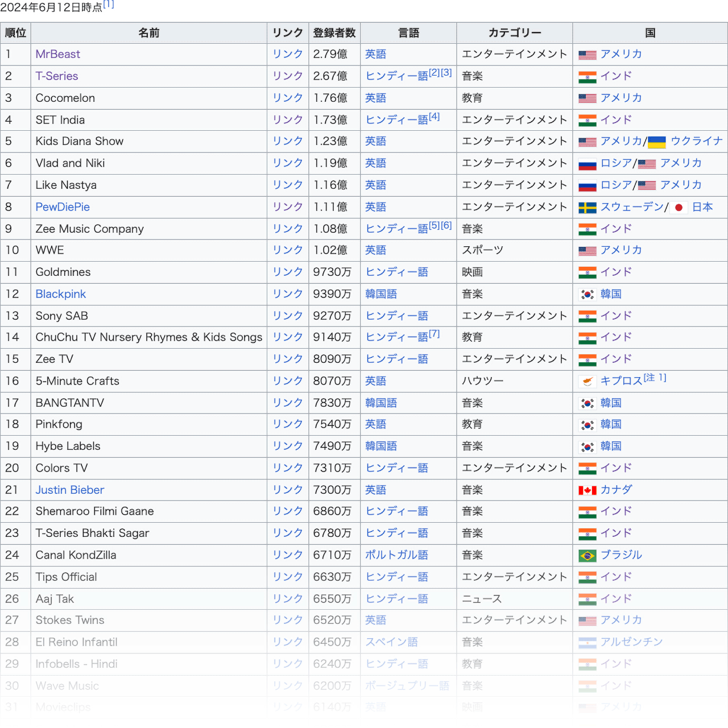
Task: Click the Cyprus flag in 5-Minute Crafts row
Action: pyautogui.click(x=588, y=382)
